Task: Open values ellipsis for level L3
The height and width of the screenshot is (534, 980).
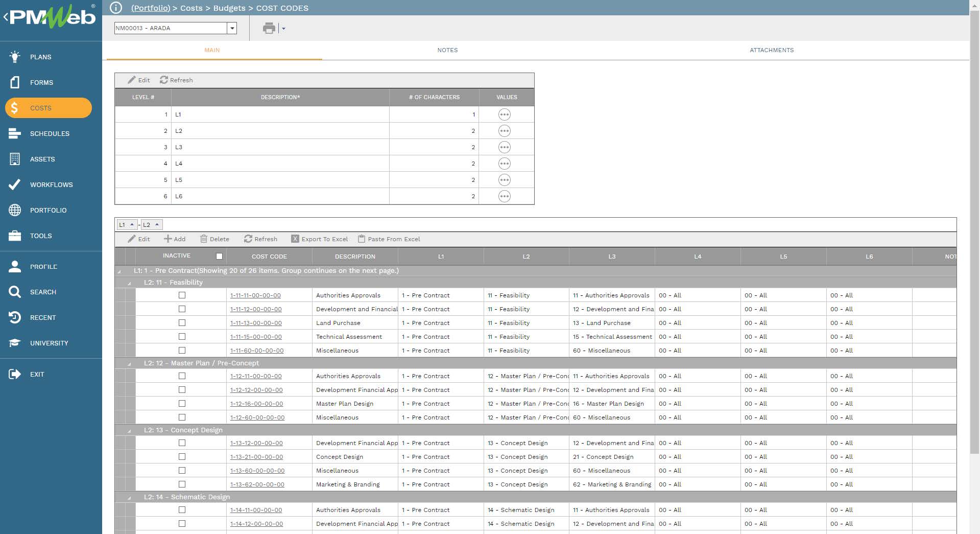Action: pyautogui.click(x=504, y=147)
